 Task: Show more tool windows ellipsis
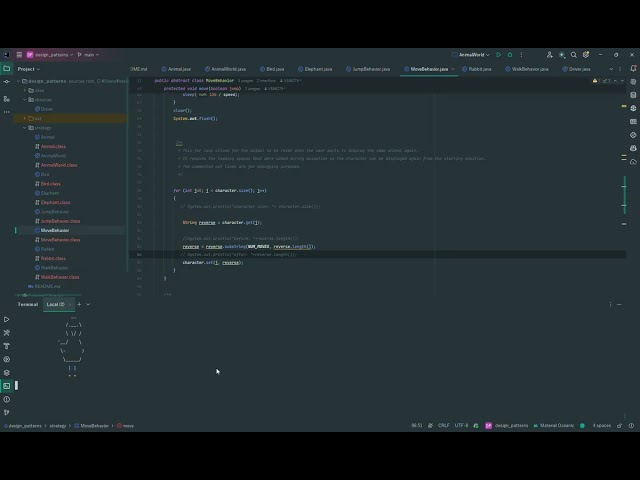(7, 111)
